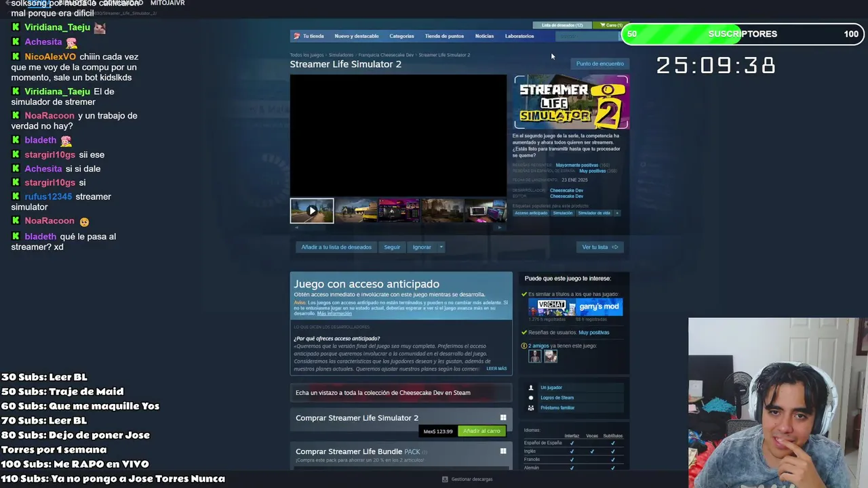The height and width of the screenshot is (488, 868).
Task: Click Lista de deseados (12) button
Action: [562, 25]
